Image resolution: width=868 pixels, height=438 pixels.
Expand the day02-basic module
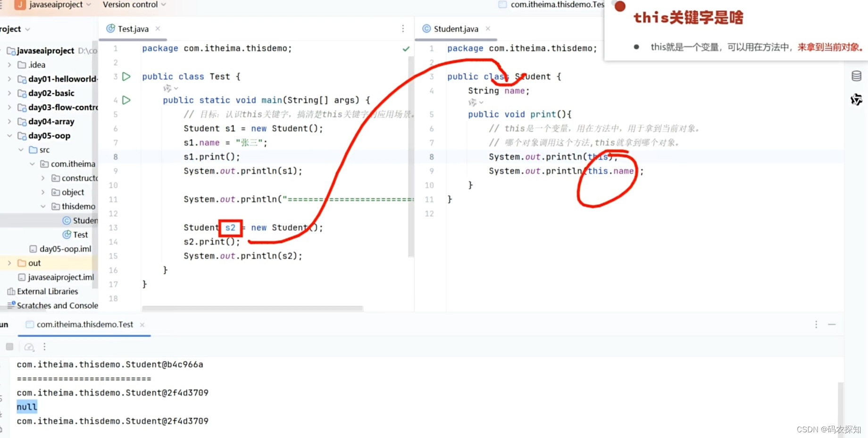(9, 93)
